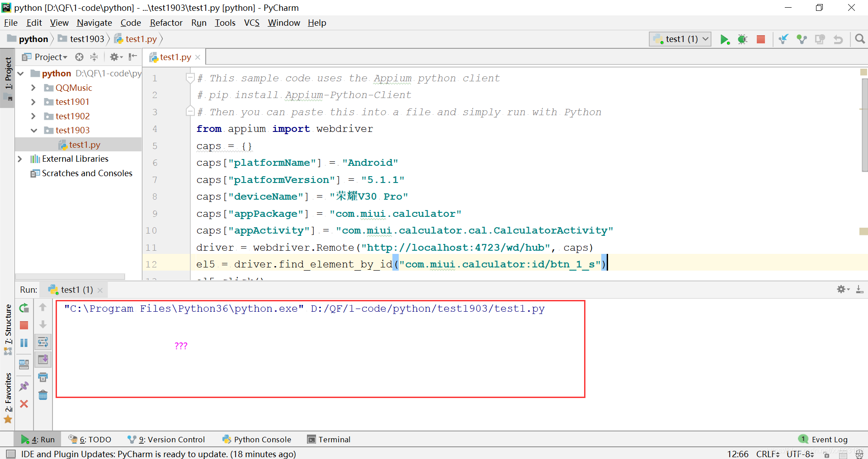The image size is (868, 459).
Task: Expand the test1902 folder
Action: (33, 116)
